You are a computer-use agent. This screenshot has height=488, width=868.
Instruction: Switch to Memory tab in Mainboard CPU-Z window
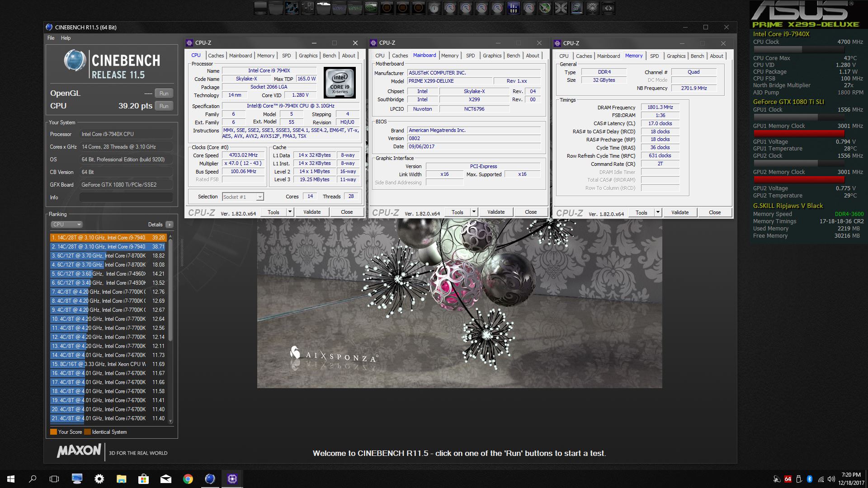[450, 56]
